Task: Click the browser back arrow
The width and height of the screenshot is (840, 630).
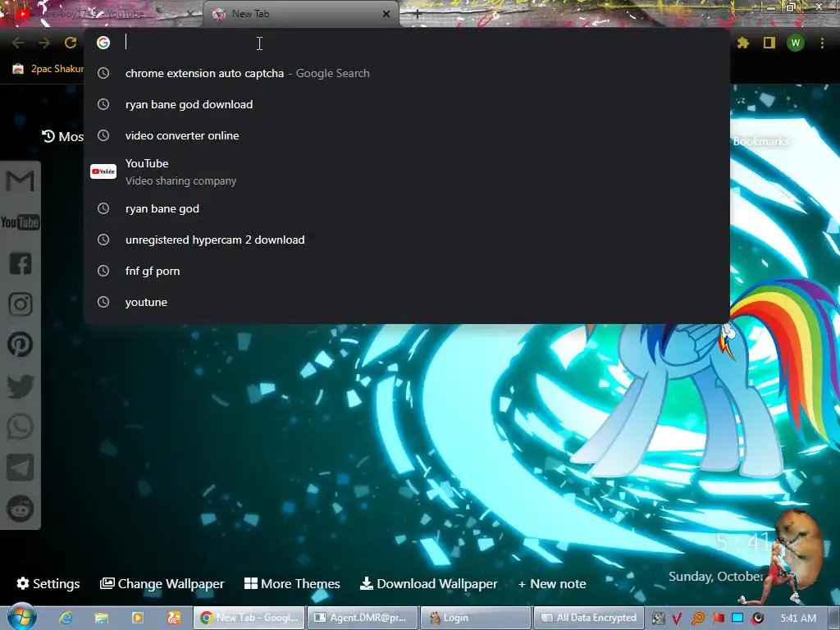Action: pos(18,43)
